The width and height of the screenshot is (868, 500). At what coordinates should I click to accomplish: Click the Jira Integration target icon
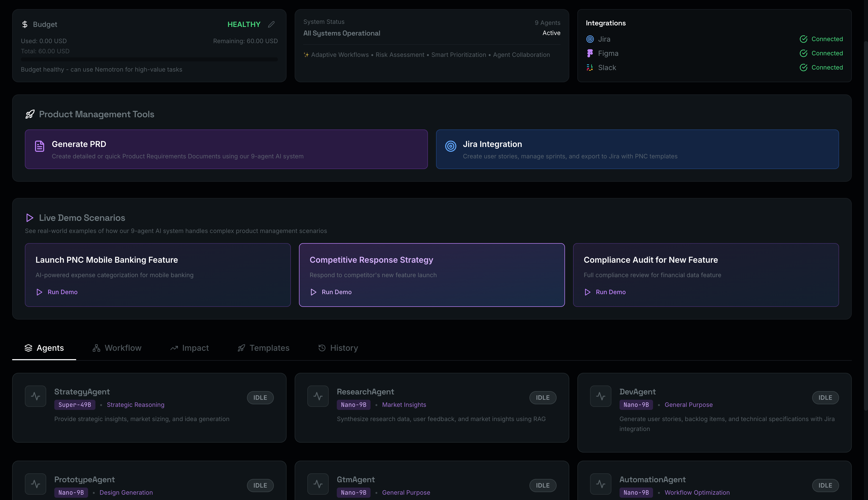pos(450,146)
